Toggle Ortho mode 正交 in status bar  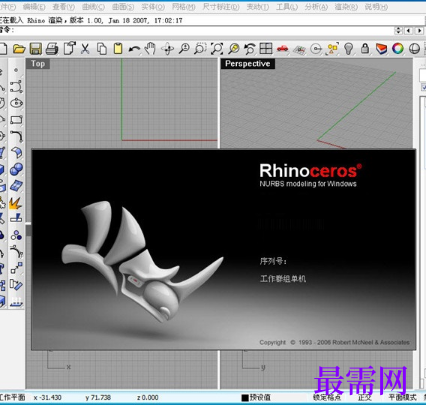click(x=365, y=397)
